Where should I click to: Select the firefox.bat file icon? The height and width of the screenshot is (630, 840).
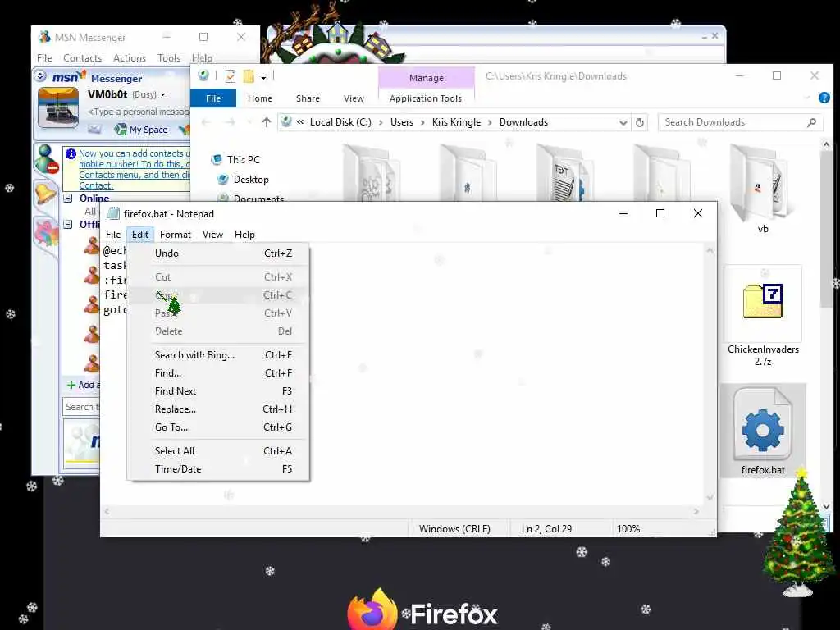[x=763, y=424]
